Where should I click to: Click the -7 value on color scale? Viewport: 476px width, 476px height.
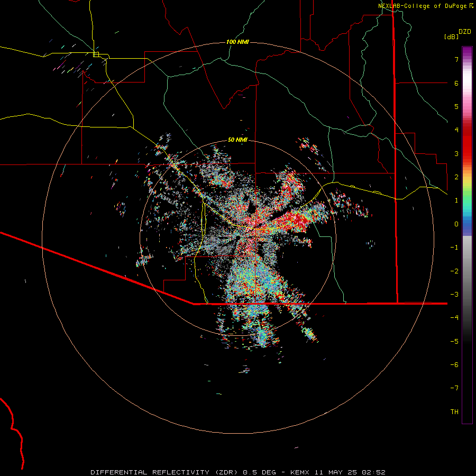(x=454, y=388)
